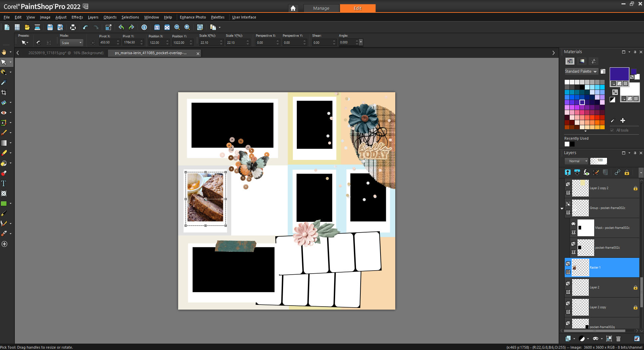Select the Crop tool
The width and height of the screenshot is (644, 350).
tap(4, 93)
